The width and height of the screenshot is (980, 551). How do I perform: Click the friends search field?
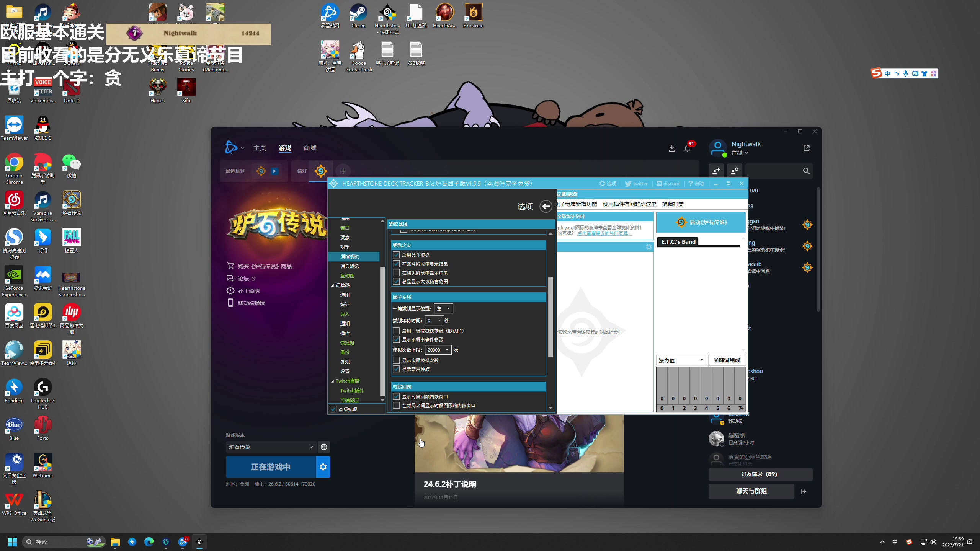click(773, 171)
